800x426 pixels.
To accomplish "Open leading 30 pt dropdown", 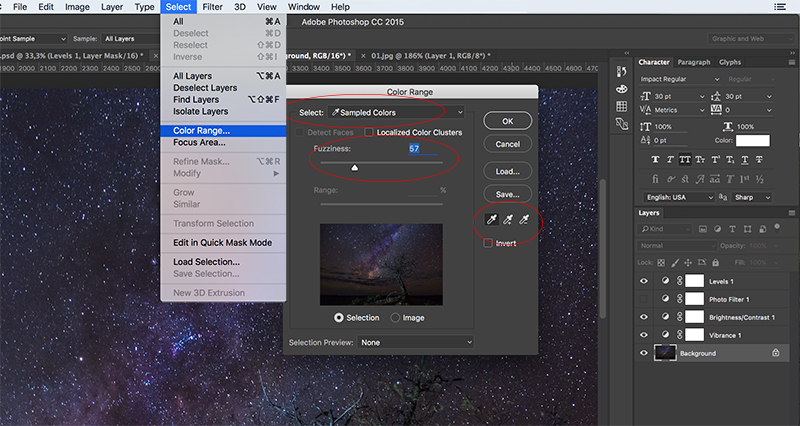I will (x=748, y=96).
